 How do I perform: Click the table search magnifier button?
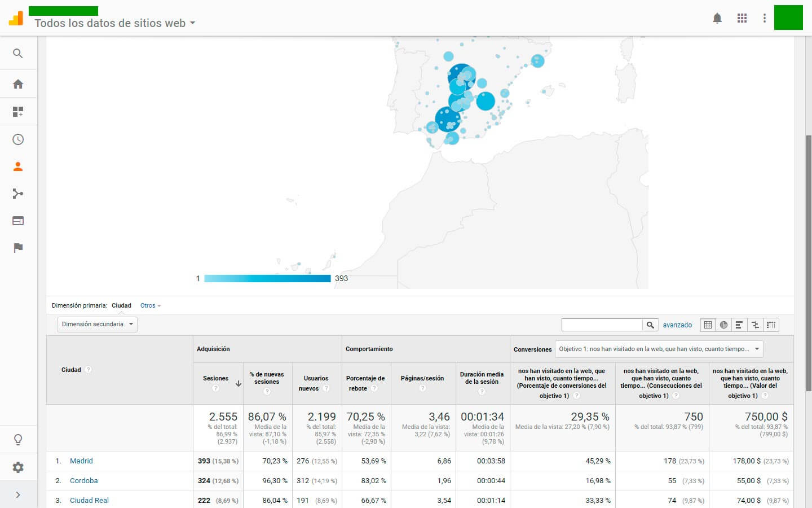coord(650,325)
